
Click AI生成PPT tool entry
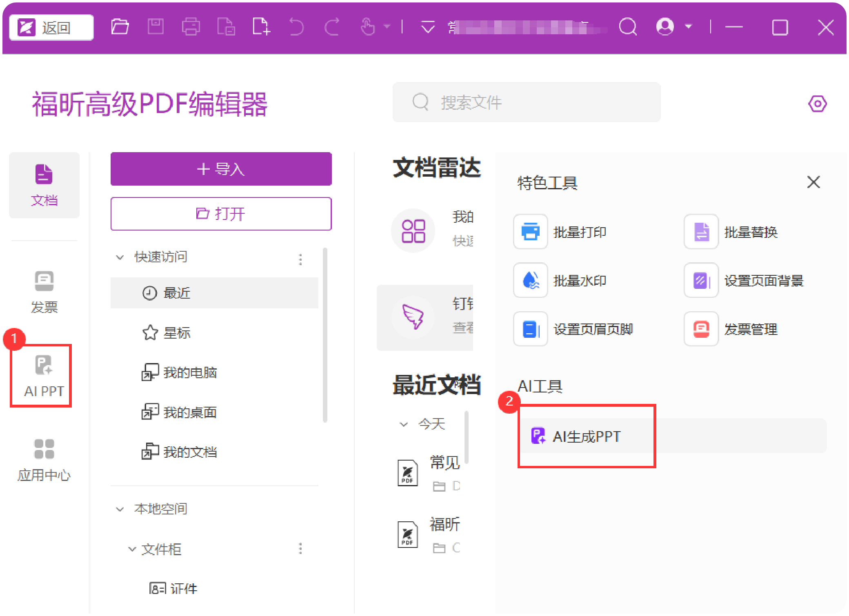click(x=673, y=436)
